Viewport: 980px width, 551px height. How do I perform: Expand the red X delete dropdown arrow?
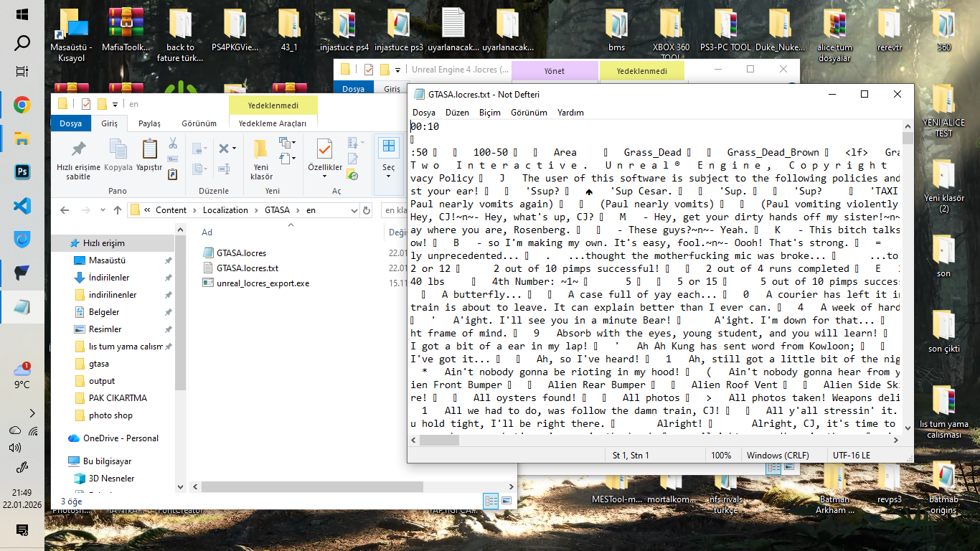point(234,149)
